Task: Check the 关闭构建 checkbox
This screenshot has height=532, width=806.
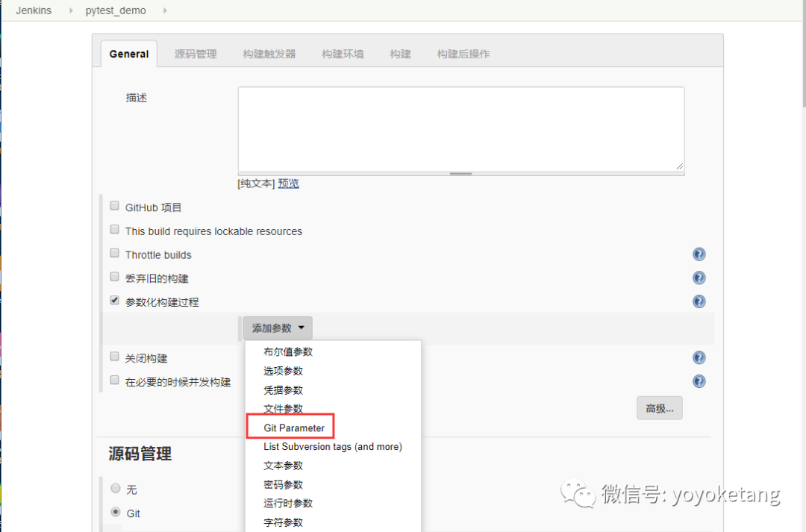Action: (x=115, y=356)
